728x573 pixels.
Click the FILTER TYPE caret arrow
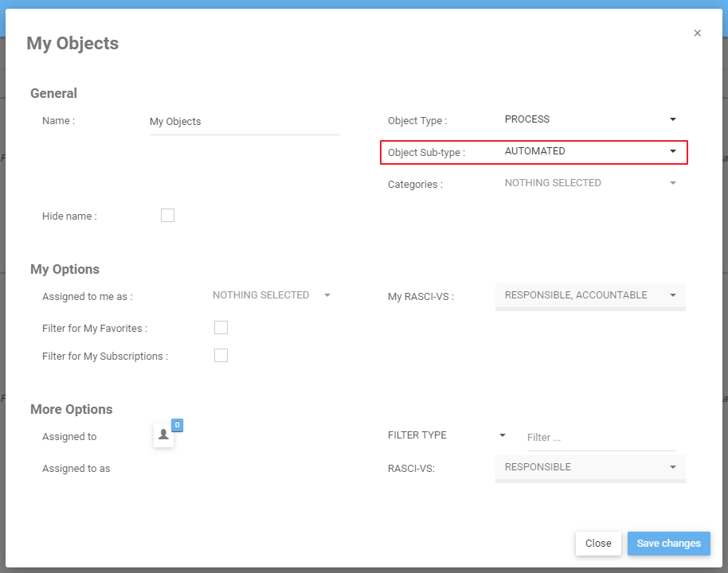pos(503,435)
